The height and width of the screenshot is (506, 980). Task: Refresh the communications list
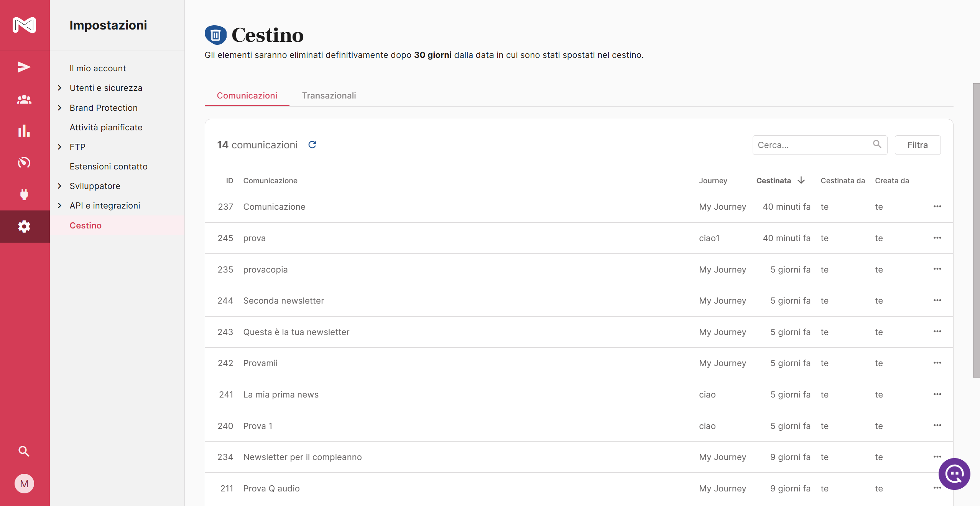pyautogui.click(x=312, y=145)
